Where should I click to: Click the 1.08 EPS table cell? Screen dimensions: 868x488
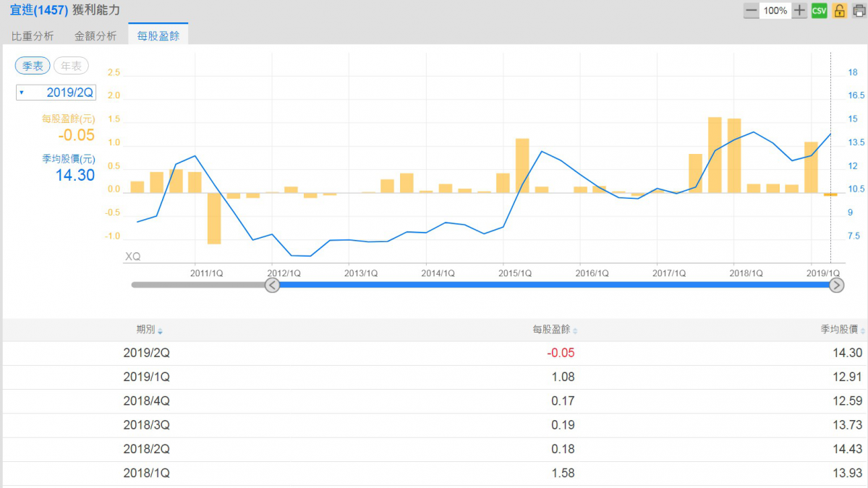click(563, 377)
